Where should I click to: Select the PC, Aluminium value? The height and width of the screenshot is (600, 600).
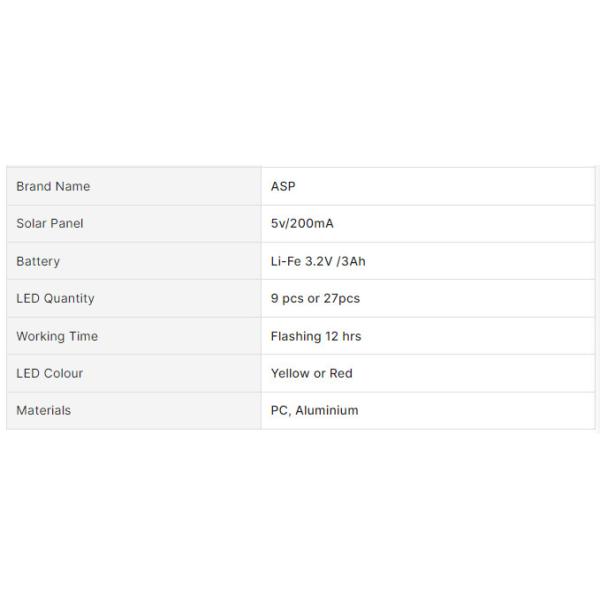314,410
